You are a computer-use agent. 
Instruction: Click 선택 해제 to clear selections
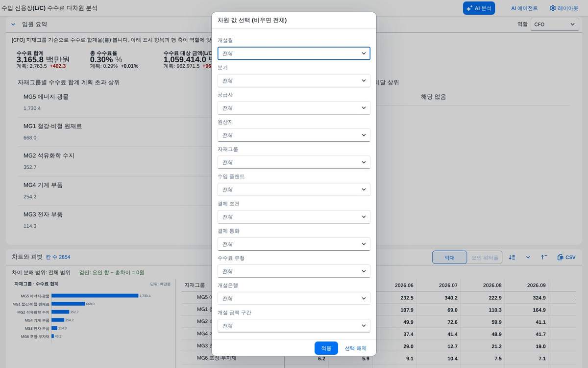(x=355, y=348)
